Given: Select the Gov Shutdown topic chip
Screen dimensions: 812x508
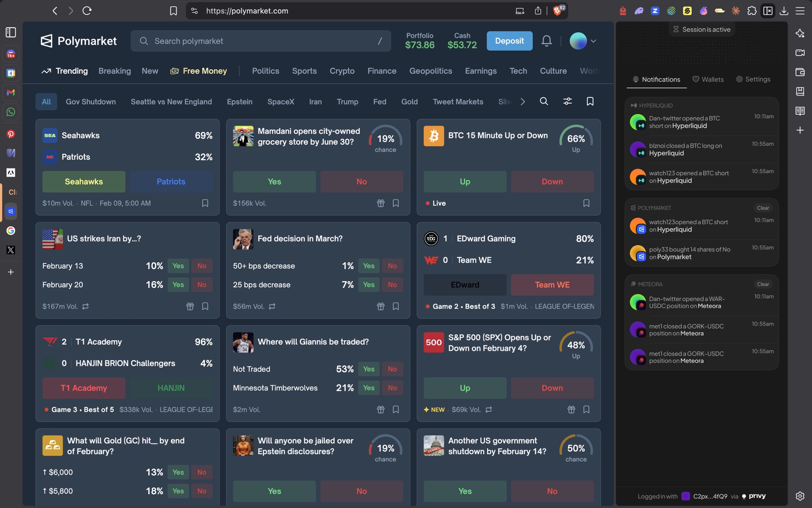Looking at the screenshot, I should click(x=91, y=102).
